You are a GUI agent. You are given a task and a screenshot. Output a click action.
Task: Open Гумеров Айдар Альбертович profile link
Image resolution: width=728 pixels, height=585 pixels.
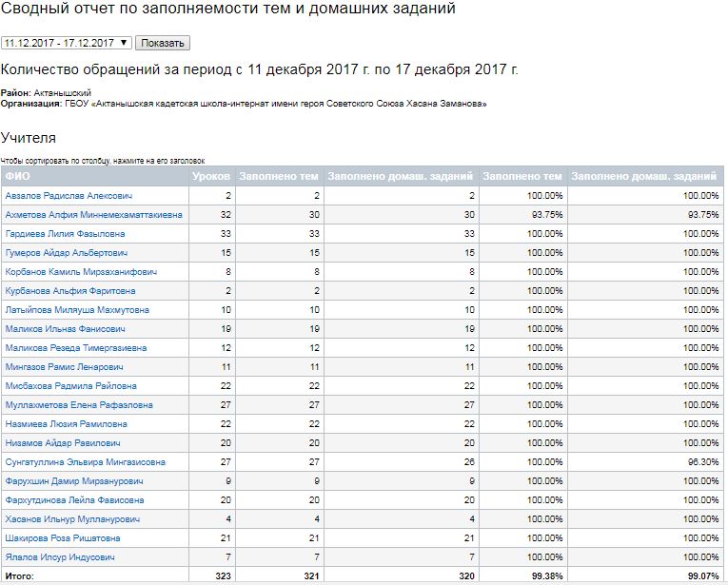point(67,252)
